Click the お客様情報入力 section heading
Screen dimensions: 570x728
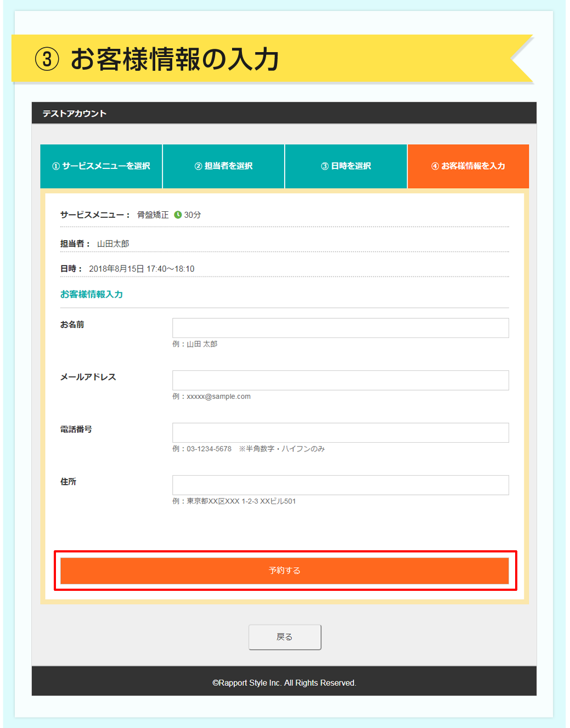coord(92,295)
